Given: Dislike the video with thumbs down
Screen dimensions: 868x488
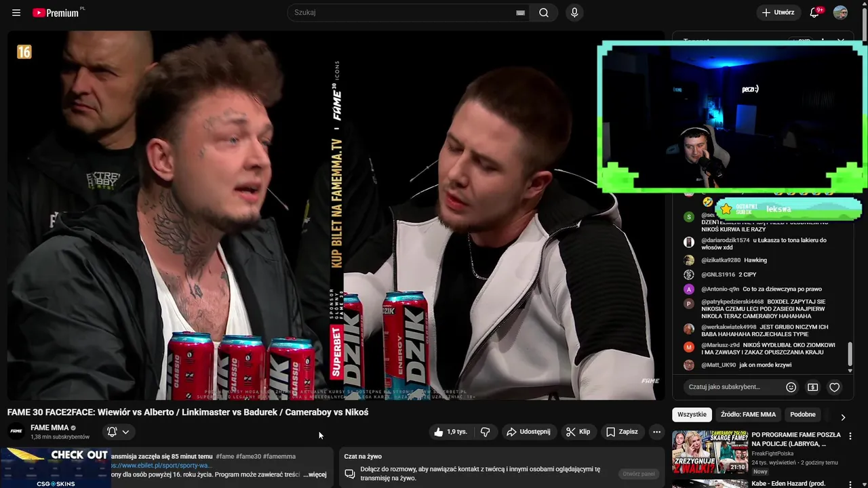Looking at the screenshot, I should (x=486, y=432).
